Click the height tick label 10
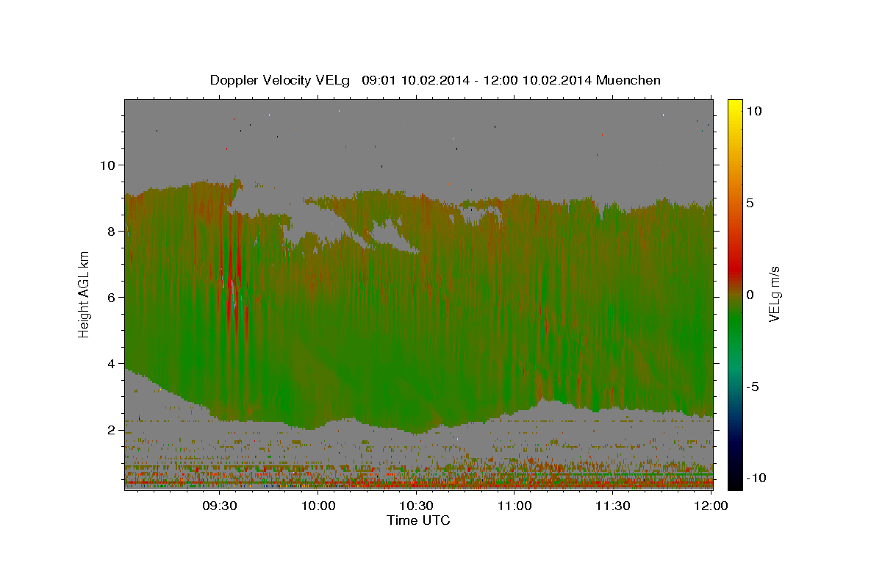 pyautogui.click(x=110, y=165)
